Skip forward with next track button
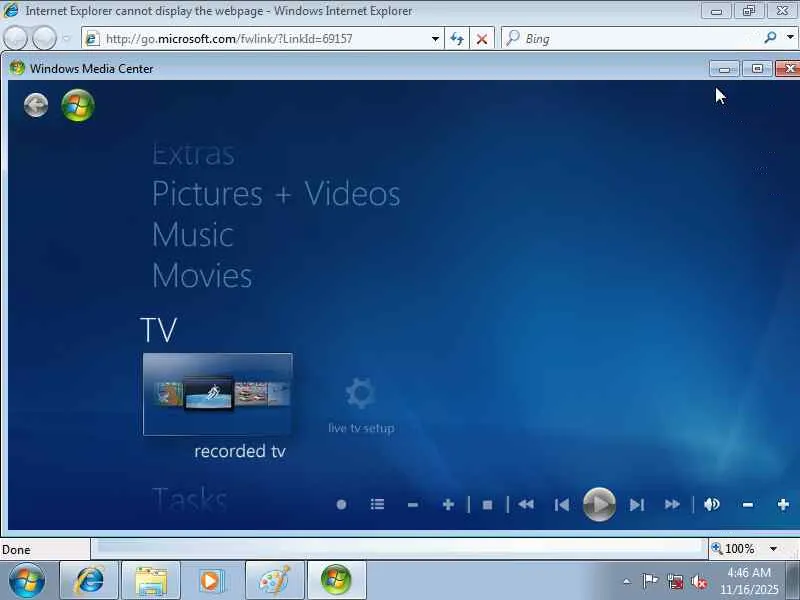This screenshot has width=800, height=600. pos(637,505)
